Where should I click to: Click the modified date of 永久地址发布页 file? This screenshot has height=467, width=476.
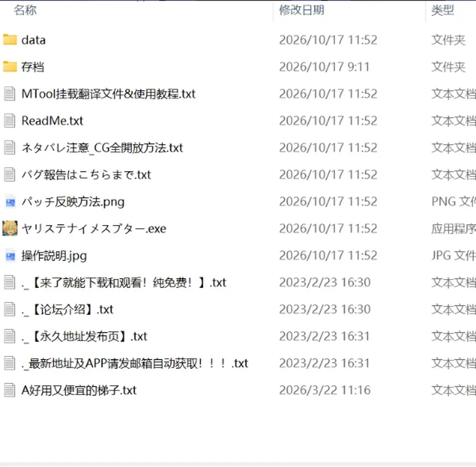(x=324, y=337)
